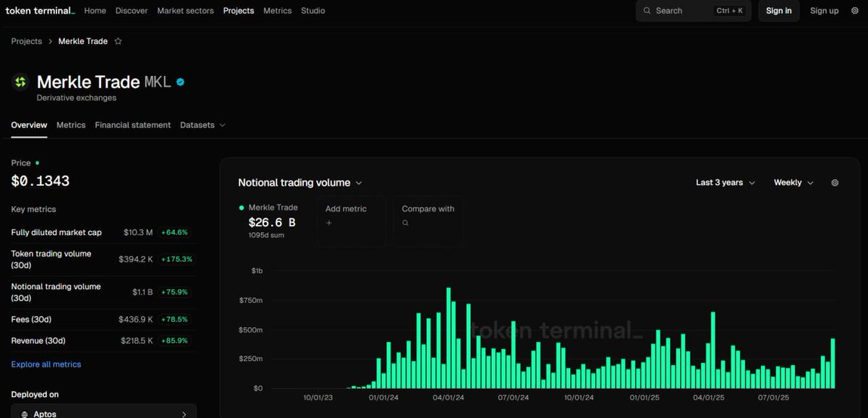
Task: Open Market sectors in the top navigation
Action: 185,11
